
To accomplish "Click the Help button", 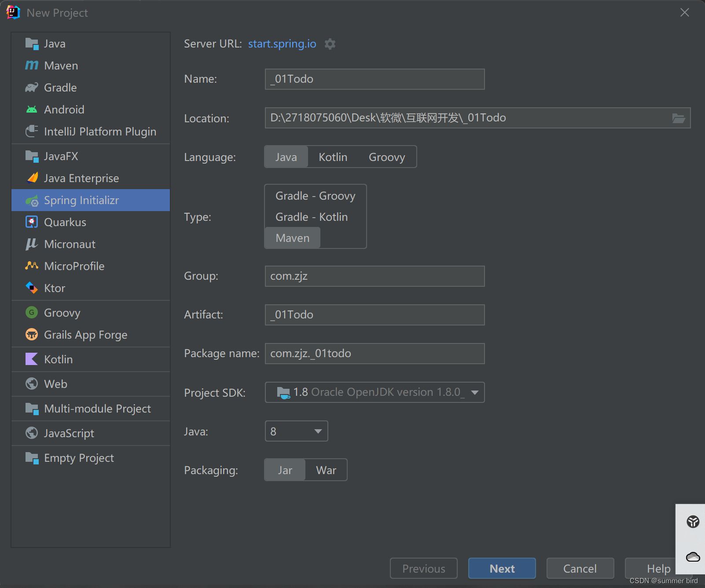I will pos(658,568).
